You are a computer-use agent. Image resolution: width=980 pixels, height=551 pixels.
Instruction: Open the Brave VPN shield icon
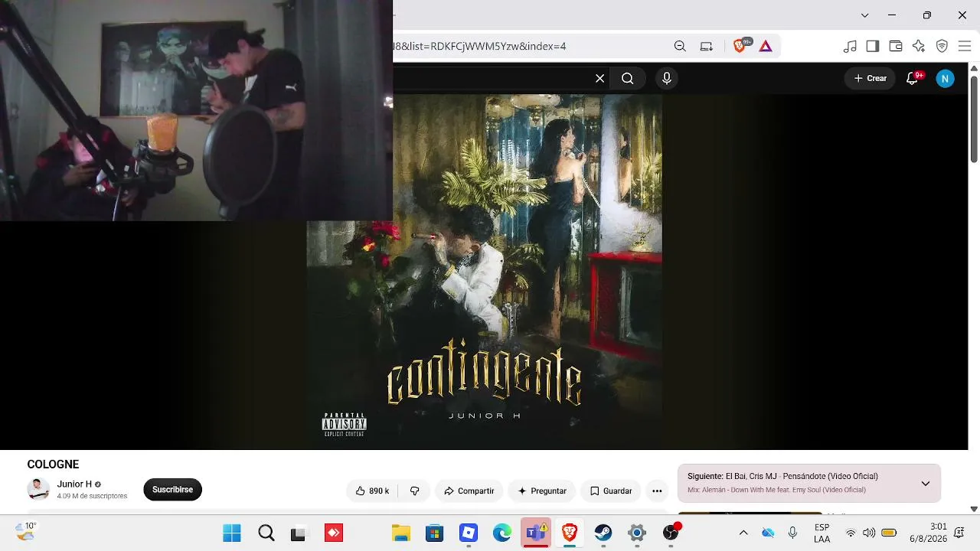(942, 46)
